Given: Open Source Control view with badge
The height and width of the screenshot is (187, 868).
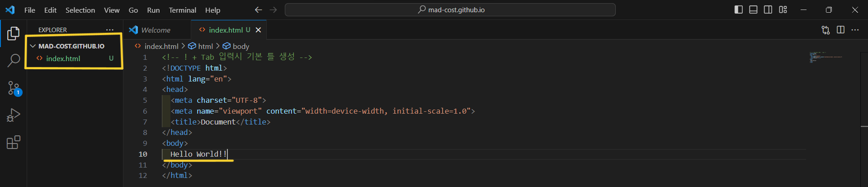Looking at the screenshot, I should coord(14,88).
